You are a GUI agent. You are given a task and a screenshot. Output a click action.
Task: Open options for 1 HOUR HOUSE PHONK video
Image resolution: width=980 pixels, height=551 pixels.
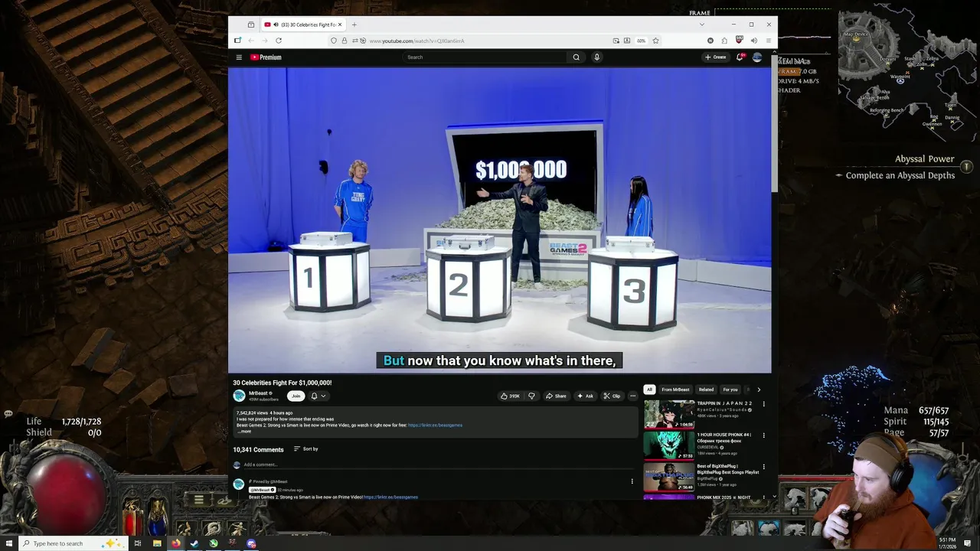(x=763, y=435)
